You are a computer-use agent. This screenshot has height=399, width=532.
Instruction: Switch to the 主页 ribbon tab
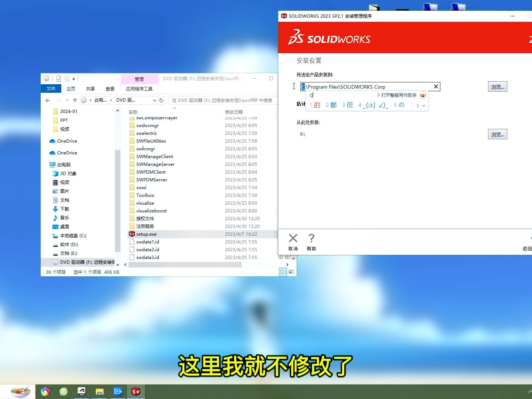click(x=71, y=89)
